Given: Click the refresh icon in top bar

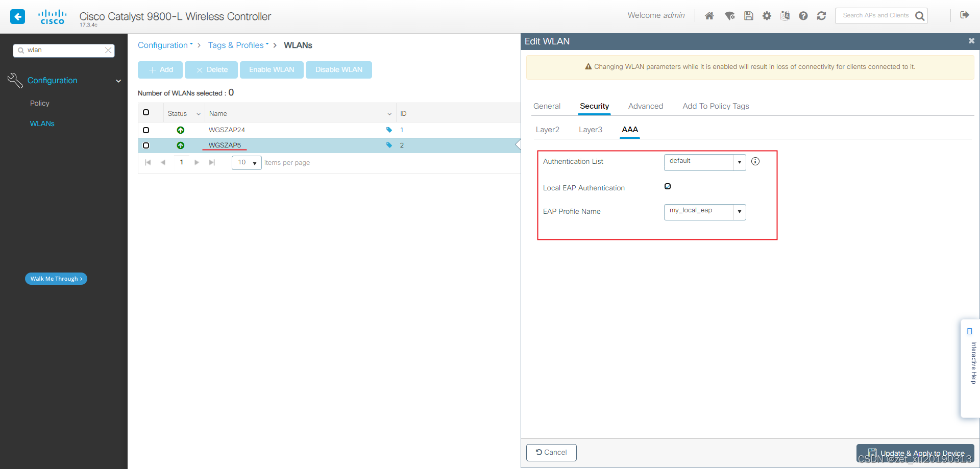Looking at the screenshot, I should coord(821,16).
